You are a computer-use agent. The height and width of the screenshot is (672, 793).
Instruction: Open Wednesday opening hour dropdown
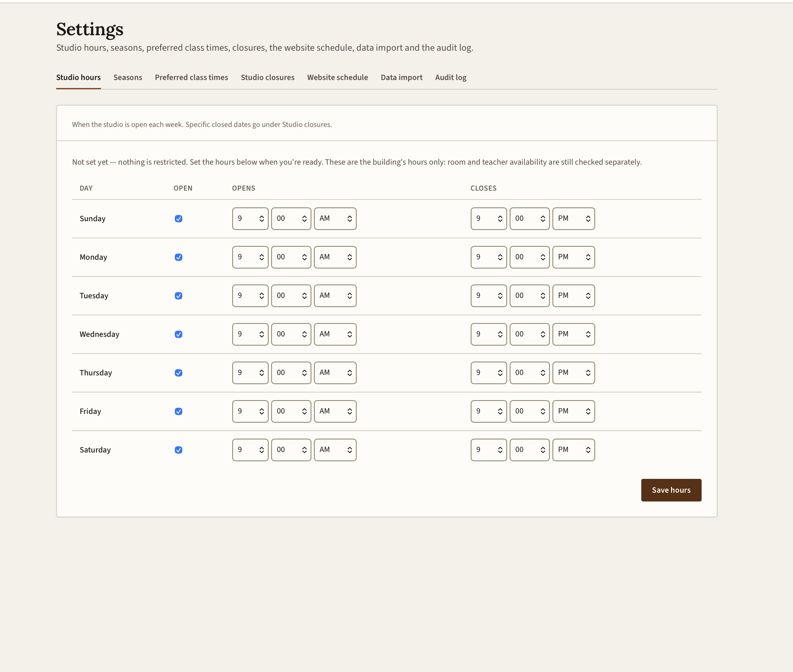pyautogui.click(x=250, y=334)
